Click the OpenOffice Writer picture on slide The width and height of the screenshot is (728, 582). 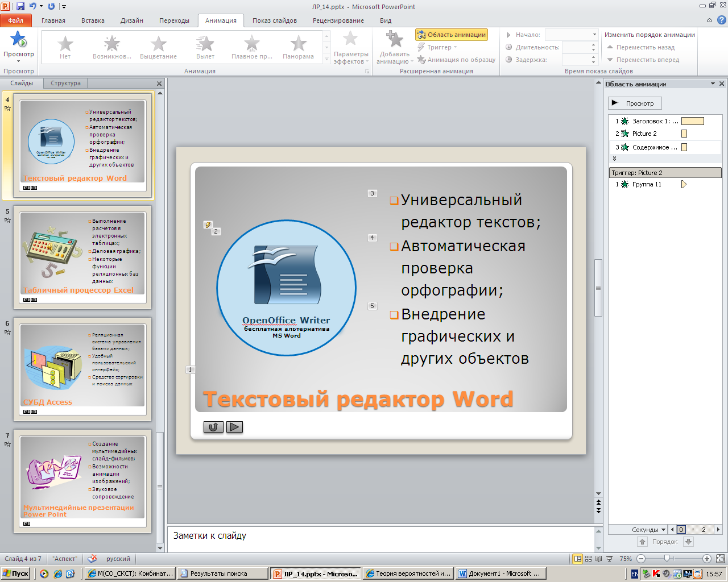[286, 288]
